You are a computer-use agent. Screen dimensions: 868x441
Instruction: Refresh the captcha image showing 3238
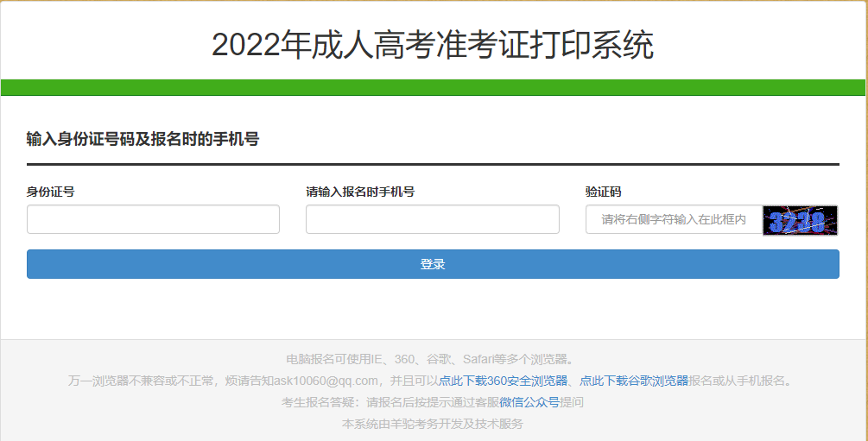[x=800, y=220]
